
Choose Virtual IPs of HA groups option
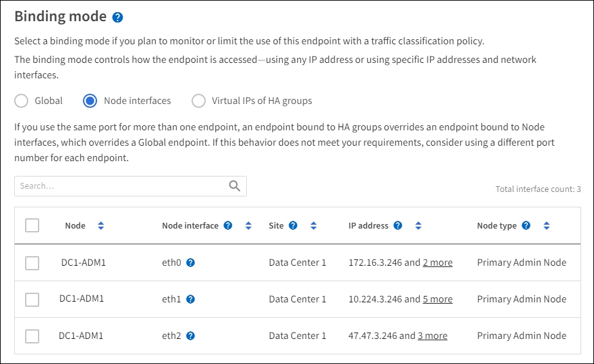pyautogui.click(x=199, y=101)
